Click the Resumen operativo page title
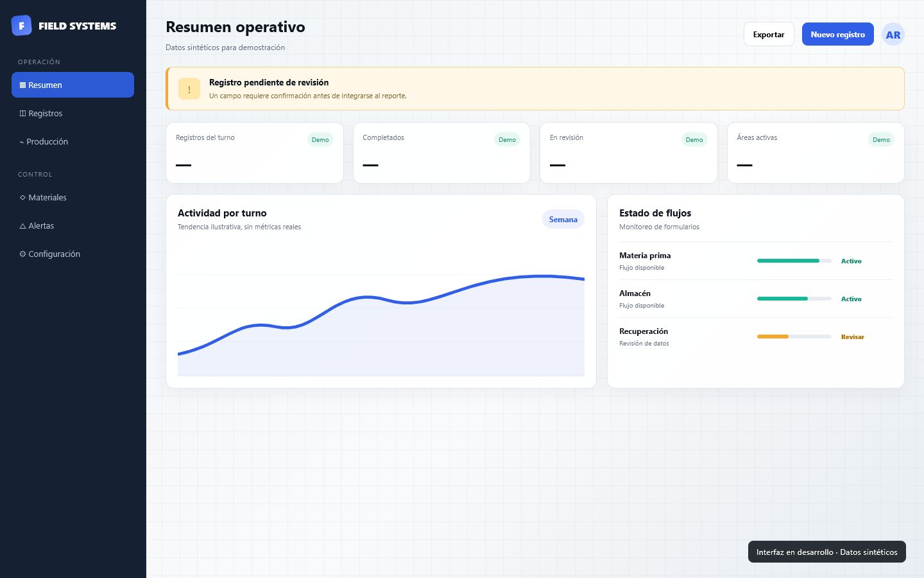The width and height of the screenshot is (924, 578). coord(235,27)
